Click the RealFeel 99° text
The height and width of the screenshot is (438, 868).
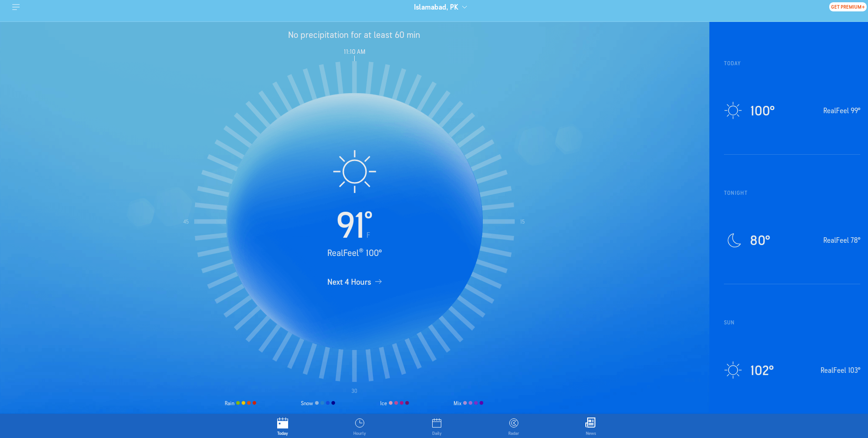coord(842,110)
